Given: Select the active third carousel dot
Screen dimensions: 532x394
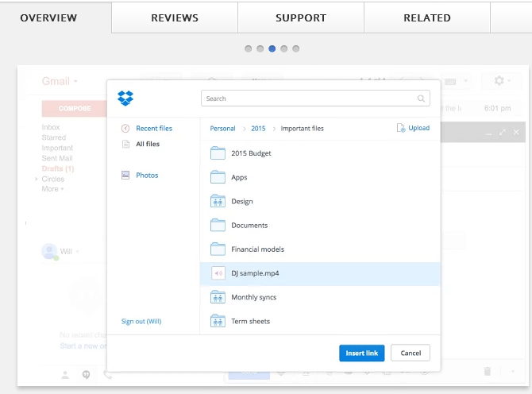Looking at the screenshot, I should point(272,48).
